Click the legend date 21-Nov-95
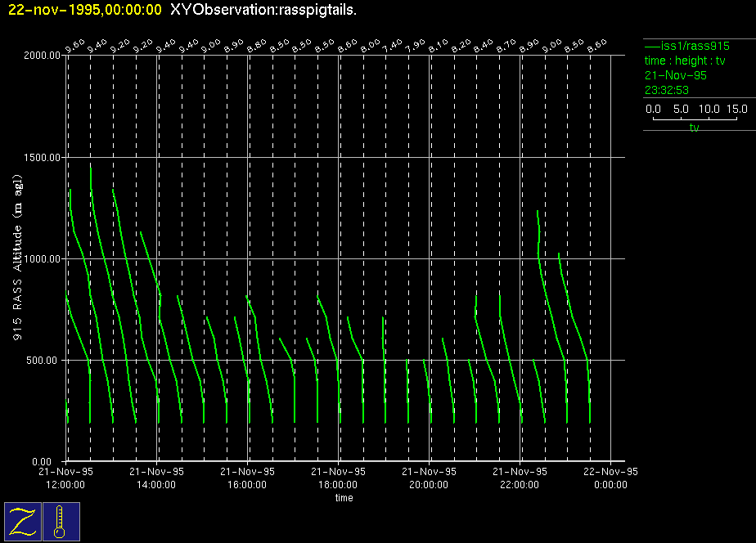Viewport: 756px width, 543px height. (x=676, y=75)
